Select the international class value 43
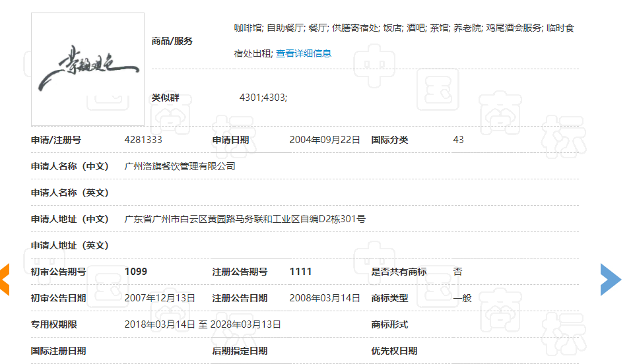Screen dimensions: 633x364 point(459,140)
